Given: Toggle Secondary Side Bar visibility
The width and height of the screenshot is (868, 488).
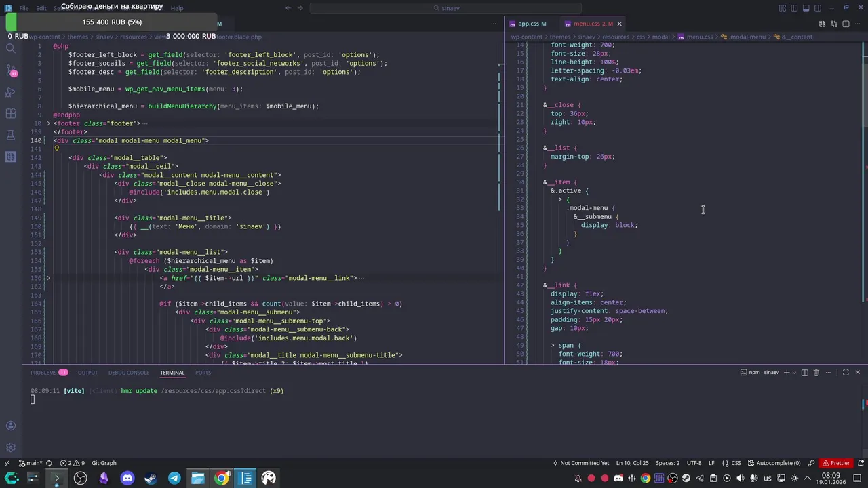Looking at the screenshot, I should (x=818, y=8).
